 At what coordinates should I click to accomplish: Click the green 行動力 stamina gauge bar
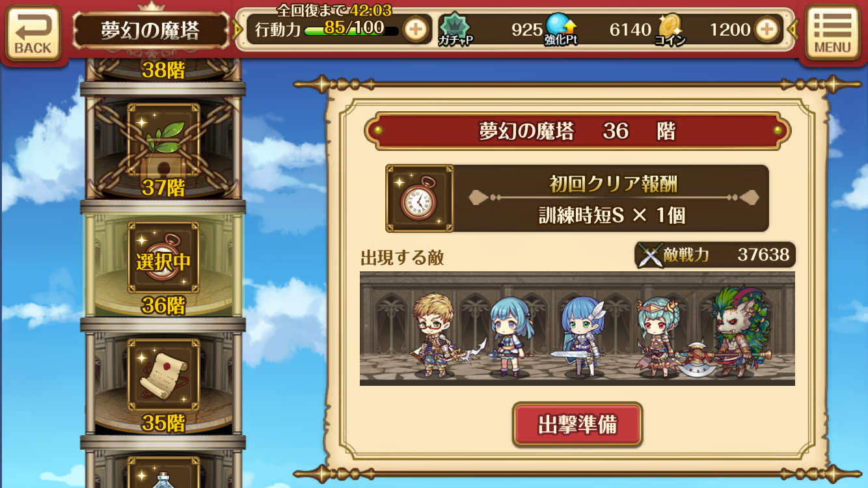click(351, 30)
